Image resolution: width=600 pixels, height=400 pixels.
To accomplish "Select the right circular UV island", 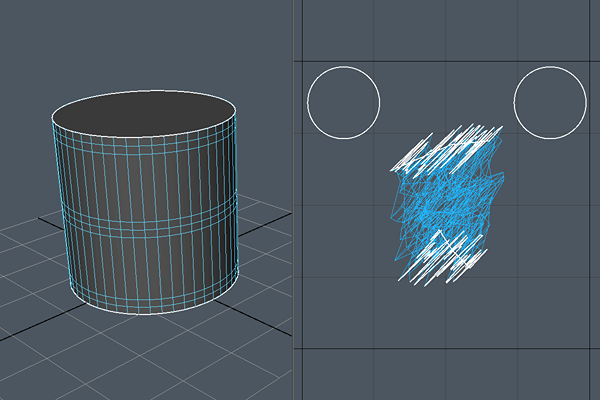I will (x=549, y=101).
